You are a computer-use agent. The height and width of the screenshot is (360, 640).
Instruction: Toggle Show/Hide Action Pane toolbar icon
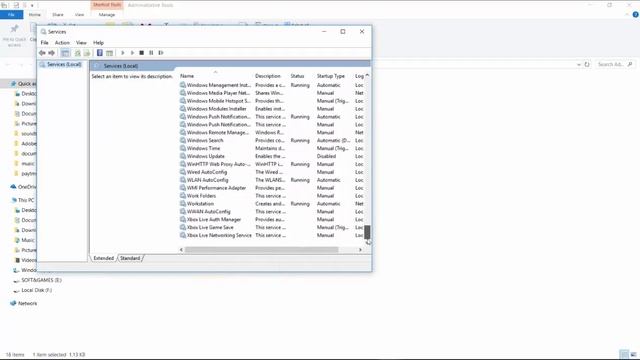click(109, 53)
